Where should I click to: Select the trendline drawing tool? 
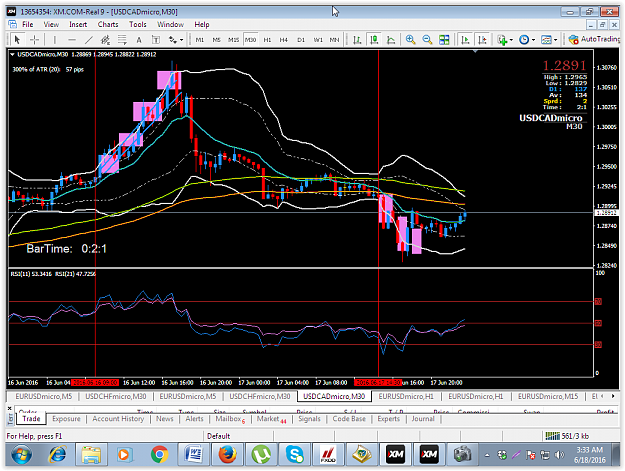click(x=88, y=39)
